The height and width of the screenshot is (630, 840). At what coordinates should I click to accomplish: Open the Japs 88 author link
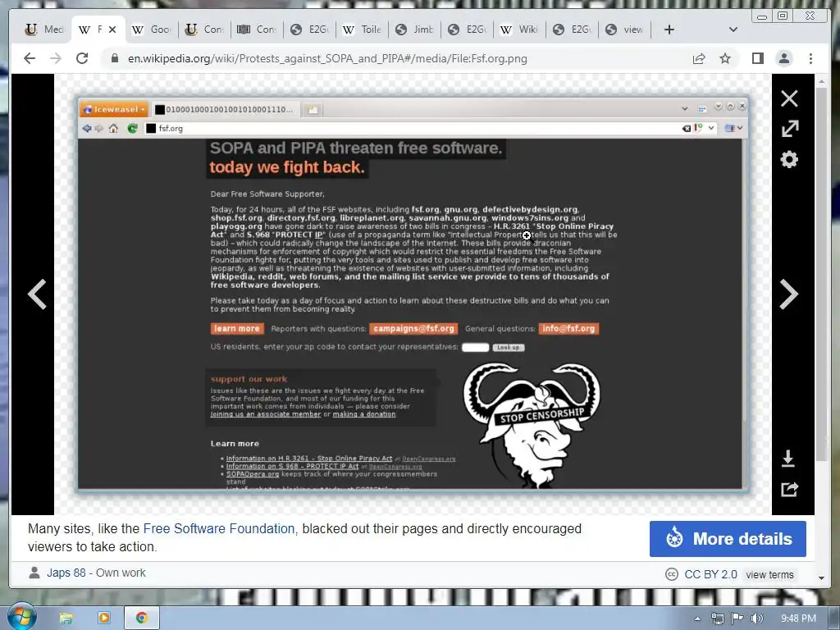point(66,573)
